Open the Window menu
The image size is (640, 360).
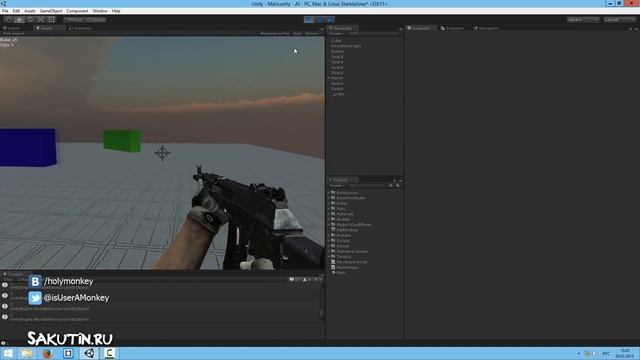click(100, 11)
